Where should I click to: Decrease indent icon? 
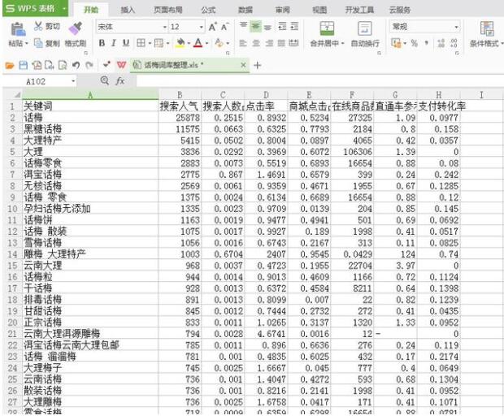[282, 26]
